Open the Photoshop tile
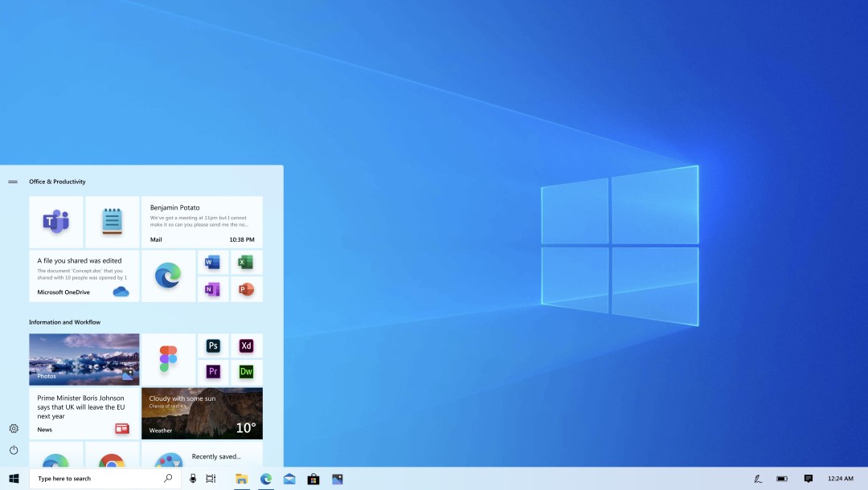 pos(213,345)
